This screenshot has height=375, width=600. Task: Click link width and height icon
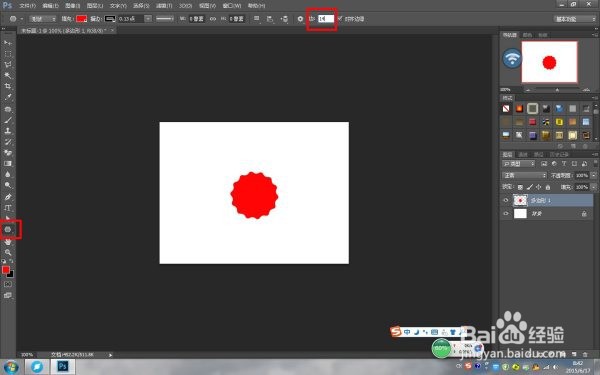click(x=213, y=19)
